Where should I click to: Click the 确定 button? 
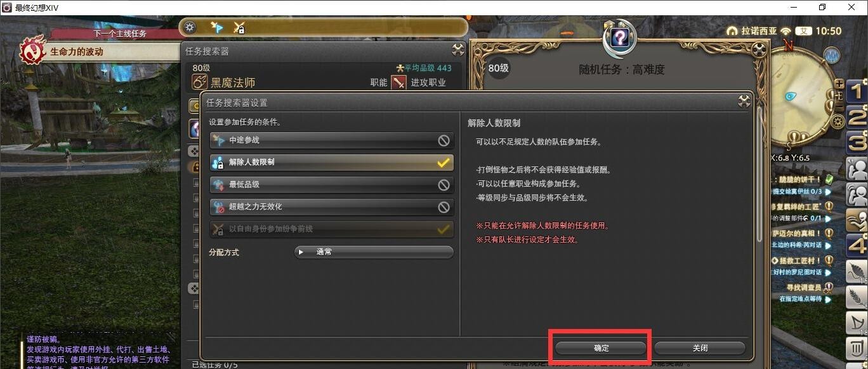601,348
